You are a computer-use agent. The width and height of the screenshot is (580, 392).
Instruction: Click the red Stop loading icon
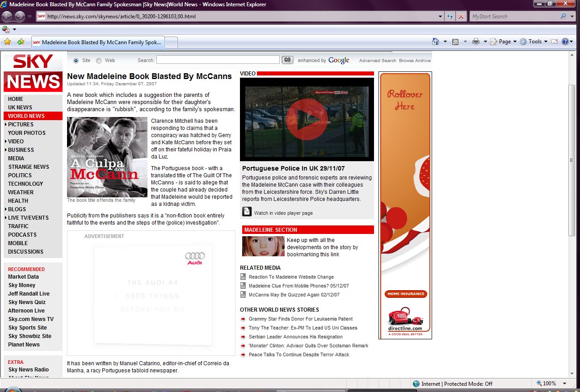point(461,17)
